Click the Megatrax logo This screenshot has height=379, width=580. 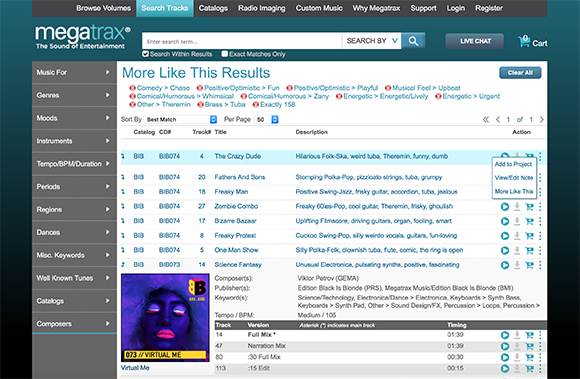coord(82,37)
